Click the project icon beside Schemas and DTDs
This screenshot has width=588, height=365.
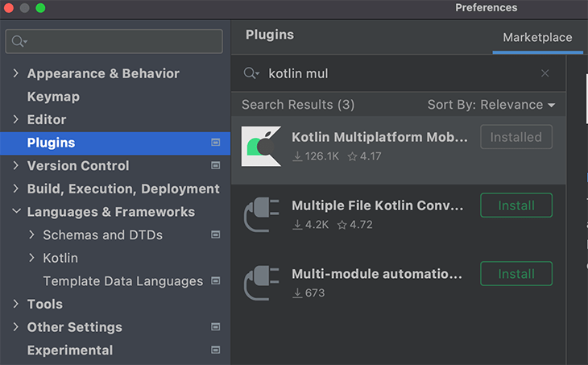pos(216,234)
